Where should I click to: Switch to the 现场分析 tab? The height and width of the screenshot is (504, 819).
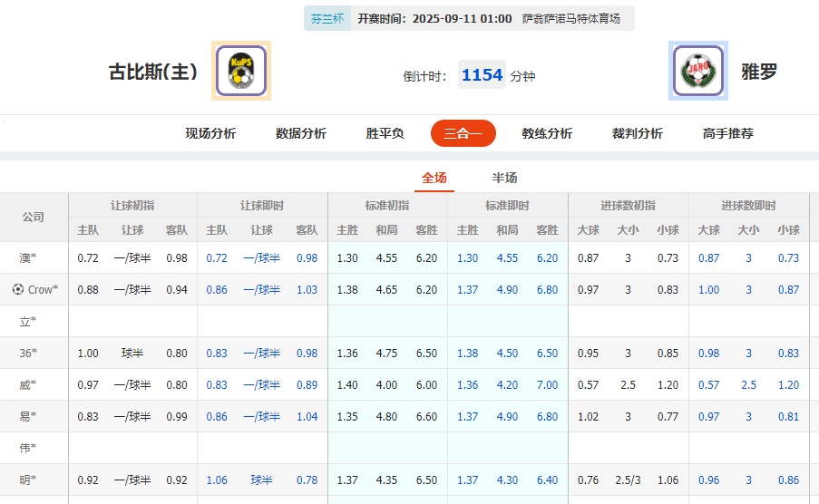pos(210,133)
